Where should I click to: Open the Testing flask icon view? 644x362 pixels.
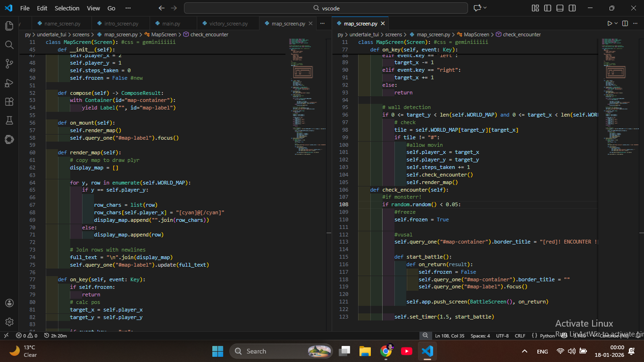(9, 120)
